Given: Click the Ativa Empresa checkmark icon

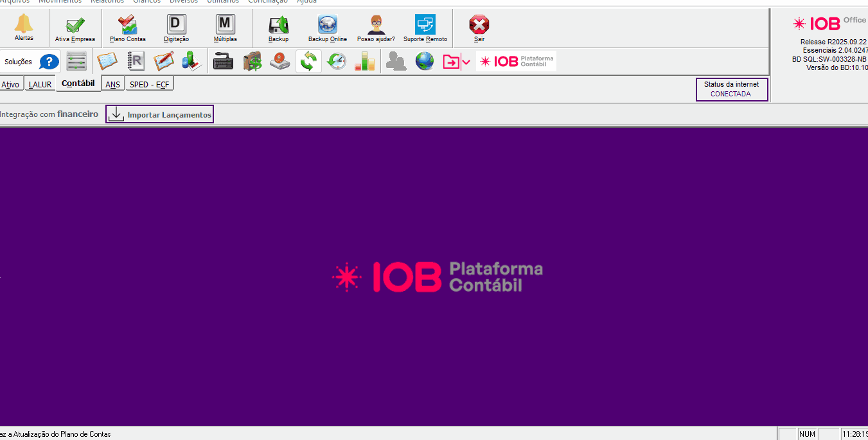Looking at the screenshot, I should click(x=75, y=27).
